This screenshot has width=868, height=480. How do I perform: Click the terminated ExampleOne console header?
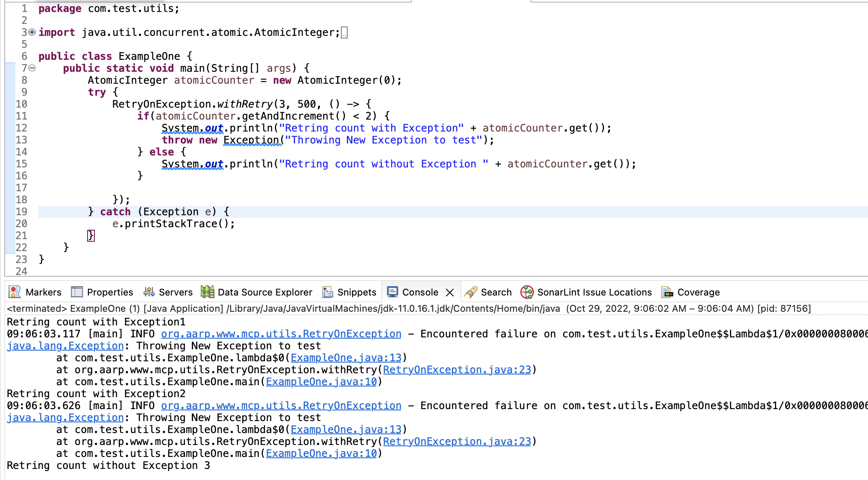409,308
